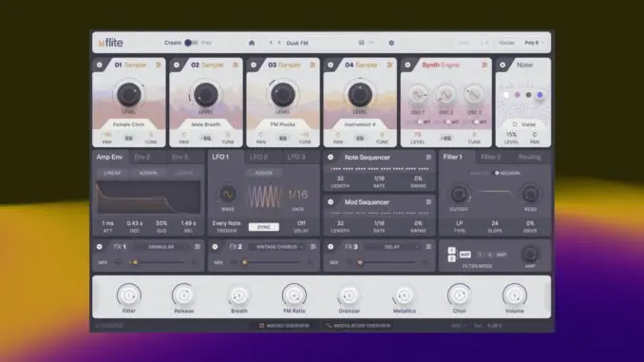Screen dimensions: 644x362
Task: Click the EQ button on Synth Engine
Action: click(445, 139)
